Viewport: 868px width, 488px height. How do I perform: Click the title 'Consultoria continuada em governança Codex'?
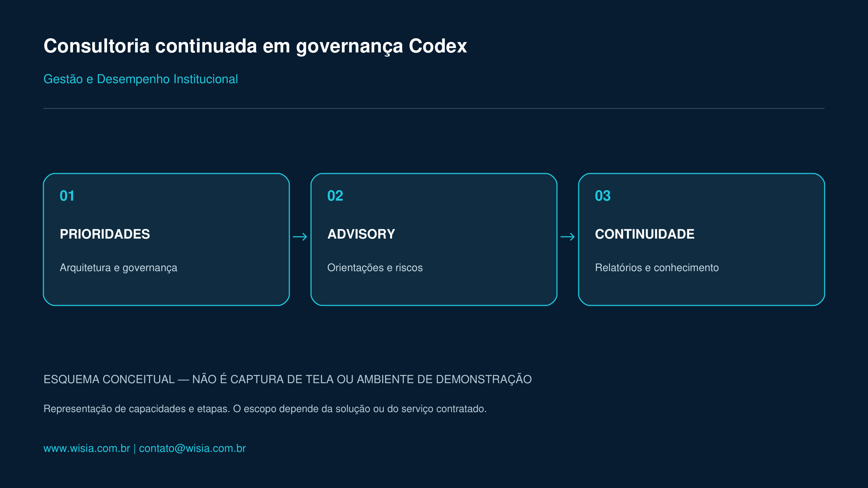[255, 46]
